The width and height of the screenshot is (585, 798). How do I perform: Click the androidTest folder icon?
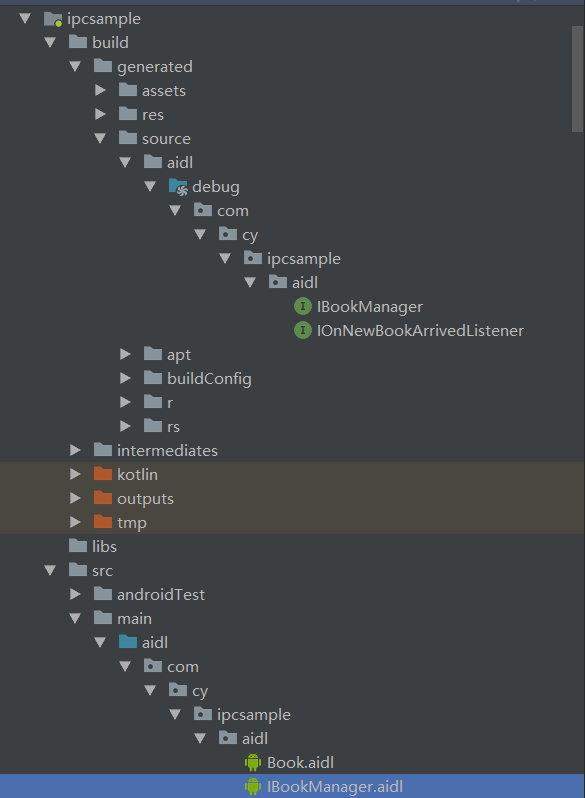coord(103,593)
